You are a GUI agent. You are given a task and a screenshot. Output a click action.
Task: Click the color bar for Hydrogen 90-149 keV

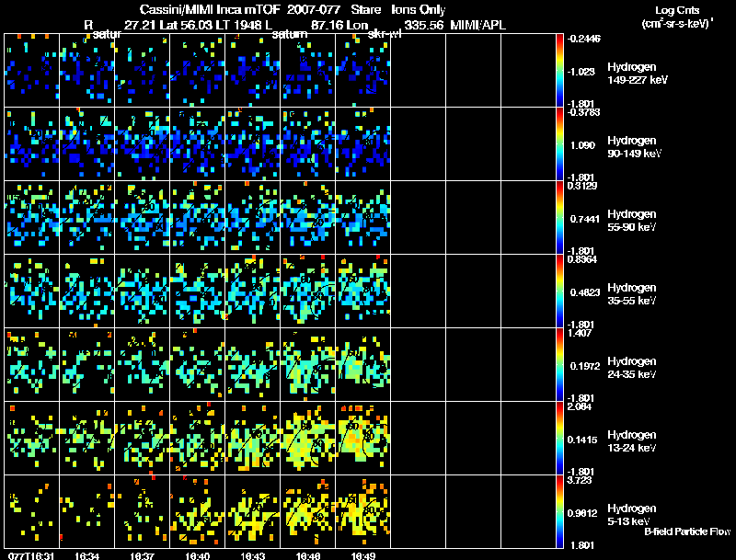point(559,144)
